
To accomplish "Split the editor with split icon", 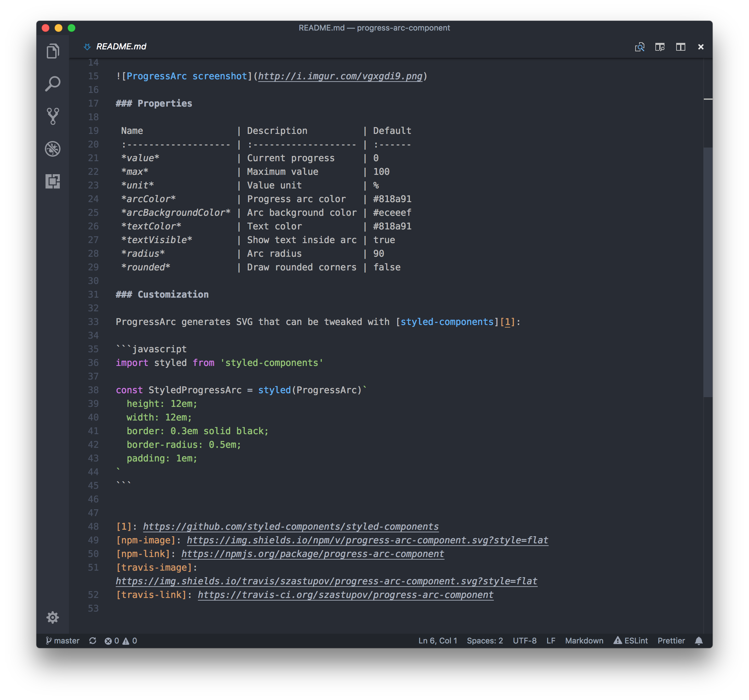I will [x=680, y=47].
